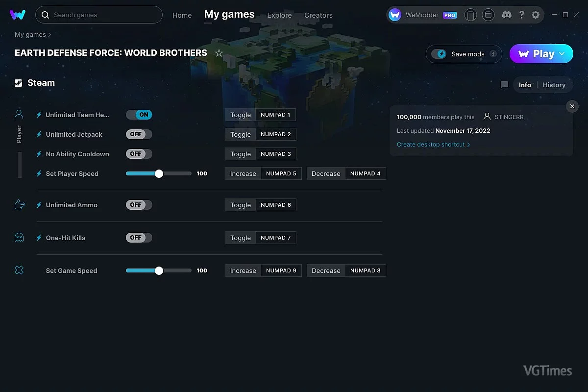Click the Unlimited Team He... label
This screenshot has height=392, width=588.
tap(77, 115)
